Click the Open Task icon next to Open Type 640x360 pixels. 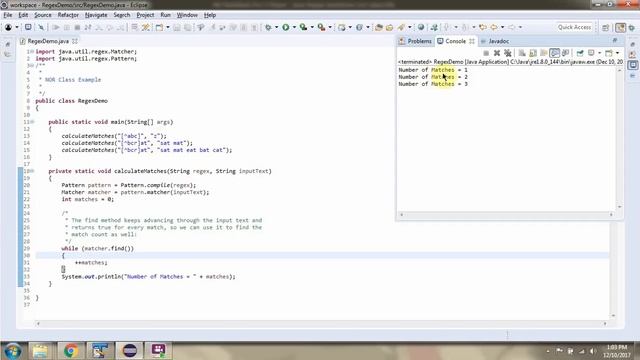point(389,27)
